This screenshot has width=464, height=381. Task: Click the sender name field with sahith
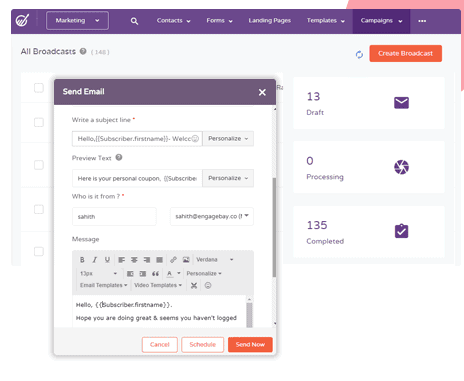pyautogui.click(x=114, y=217)
